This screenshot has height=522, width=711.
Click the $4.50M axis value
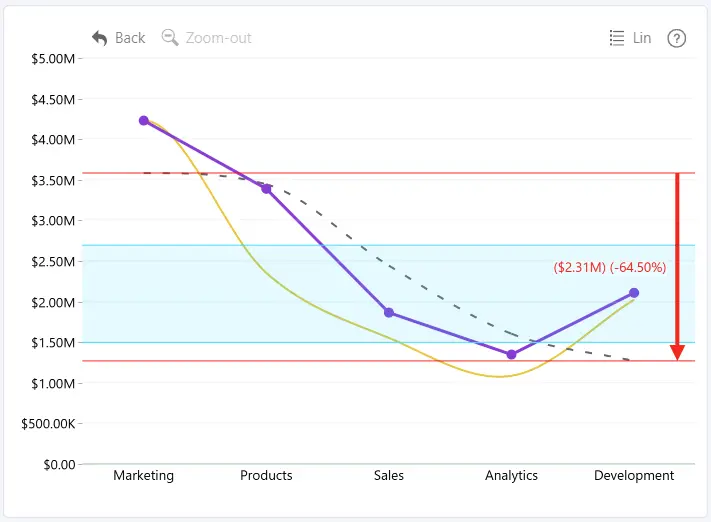click(53, 99)
